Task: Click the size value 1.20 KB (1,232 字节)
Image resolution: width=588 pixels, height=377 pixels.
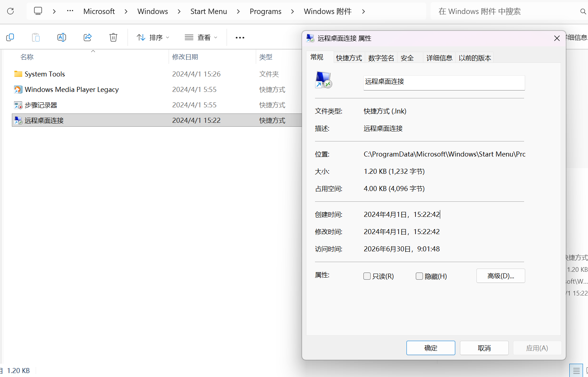Action: click(x=394, y=171)
